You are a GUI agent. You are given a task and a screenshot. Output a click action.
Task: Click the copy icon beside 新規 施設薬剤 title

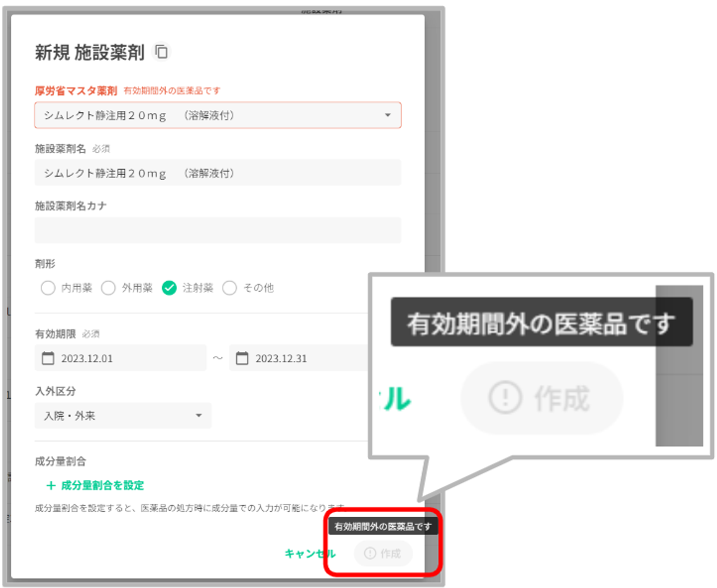[161, 52]
